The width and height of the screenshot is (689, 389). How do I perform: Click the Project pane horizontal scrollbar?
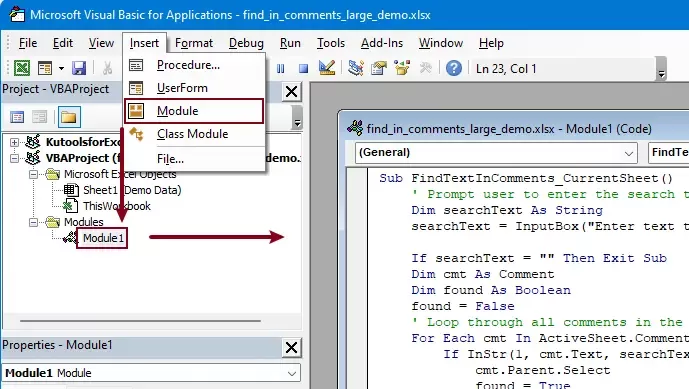[x=140, y=321]
